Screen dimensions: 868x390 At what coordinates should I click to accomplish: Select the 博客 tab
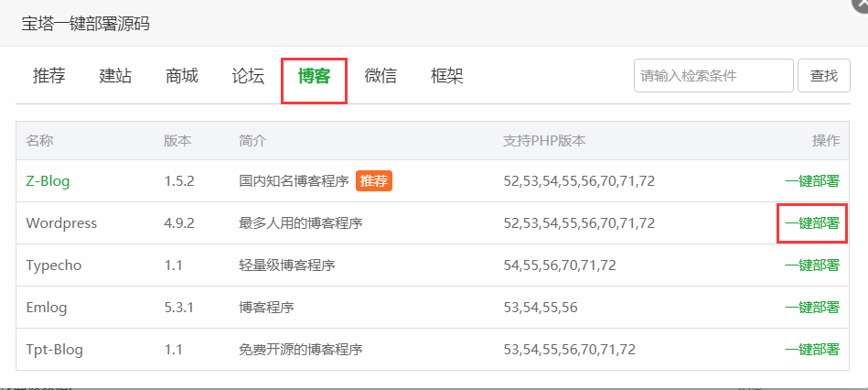314,76
